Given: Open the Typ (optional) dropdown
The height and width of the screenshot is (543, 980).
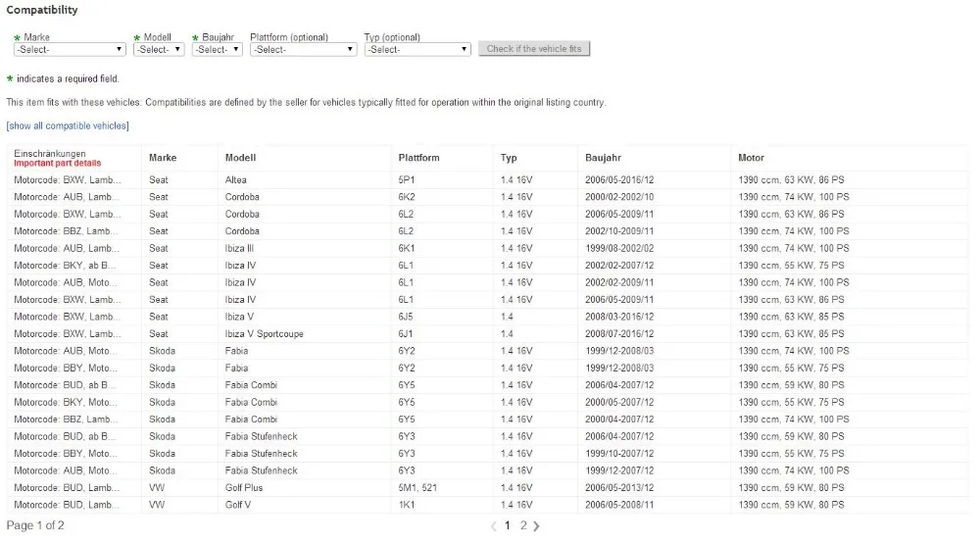Looking at the screenshot, I should (x=417, y=49).
